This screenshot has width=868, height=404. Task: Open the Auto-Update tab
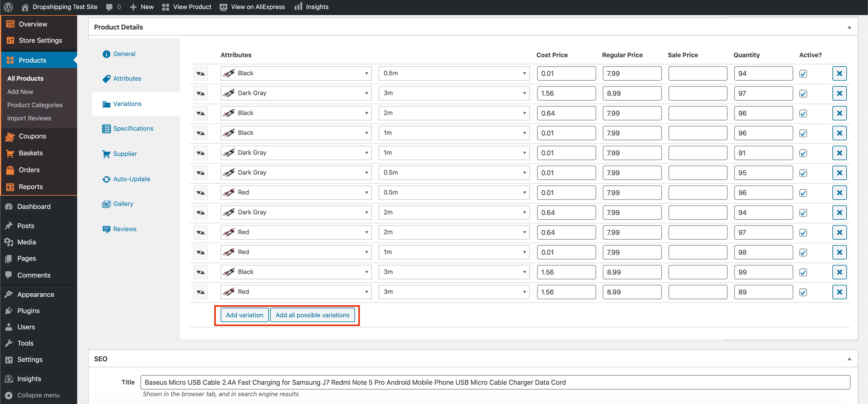[x=131, y=179]
